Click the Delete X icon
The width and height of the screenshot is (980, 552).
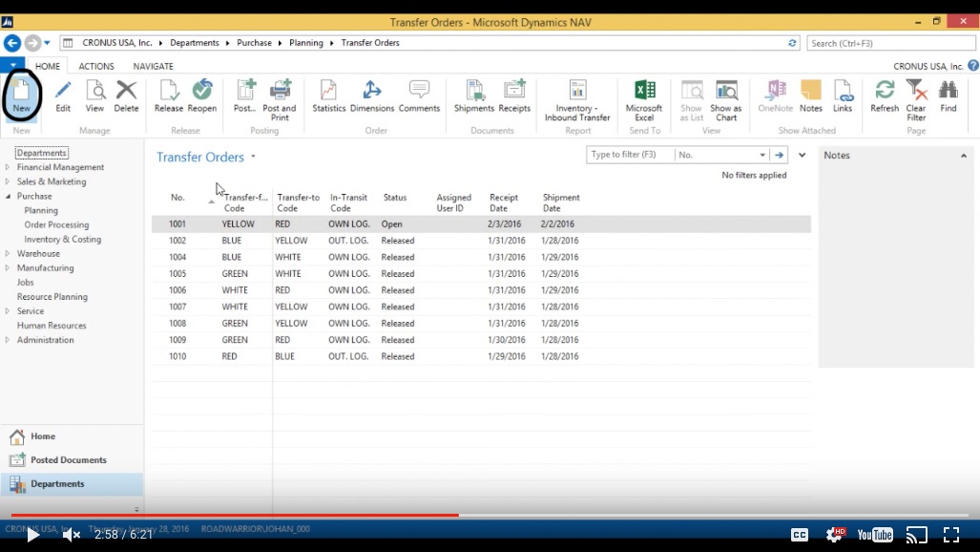(x=126, y=90)
